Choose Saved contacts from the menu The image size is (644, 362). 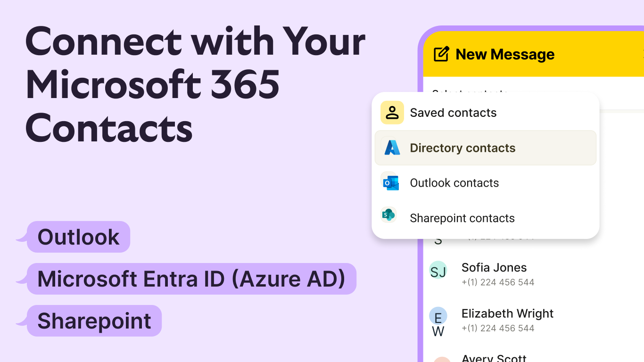pyautogui.click(x=453, y=113)
